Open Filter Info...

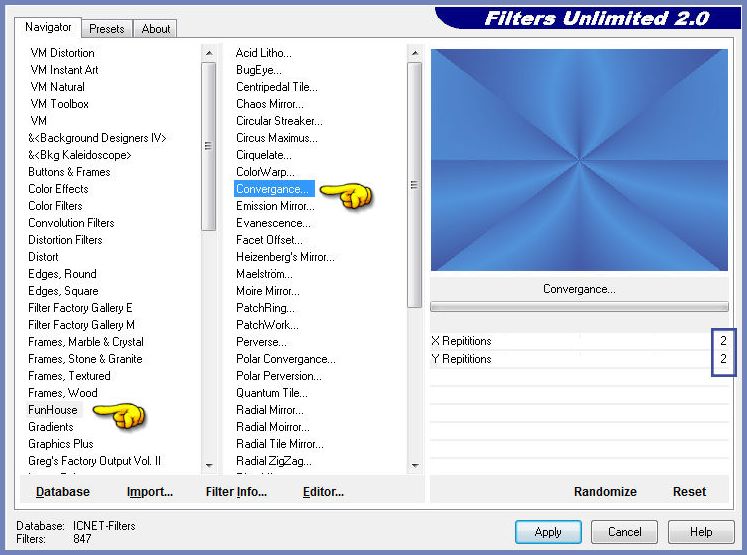point(236,492)
